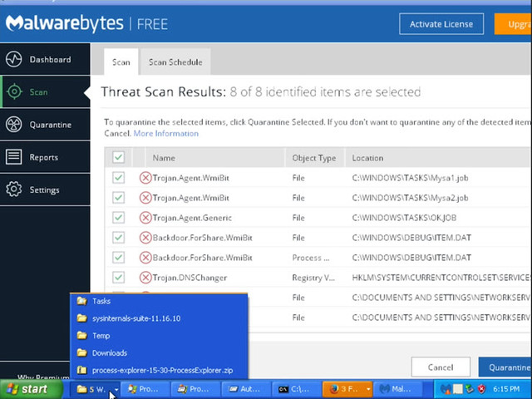Screen dimensions: 532x399
Task: Open the More Information link
Action: coord(165,133)
